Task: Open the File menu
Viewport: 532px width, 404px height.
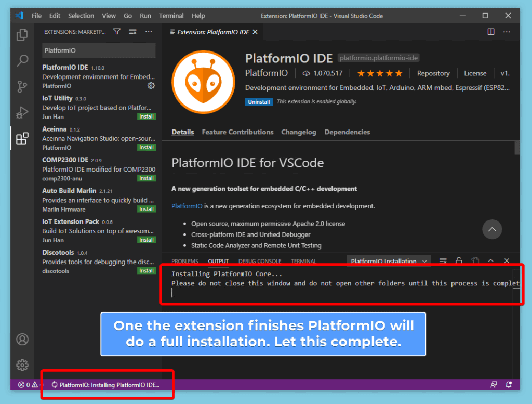Action: coord(36,16)
